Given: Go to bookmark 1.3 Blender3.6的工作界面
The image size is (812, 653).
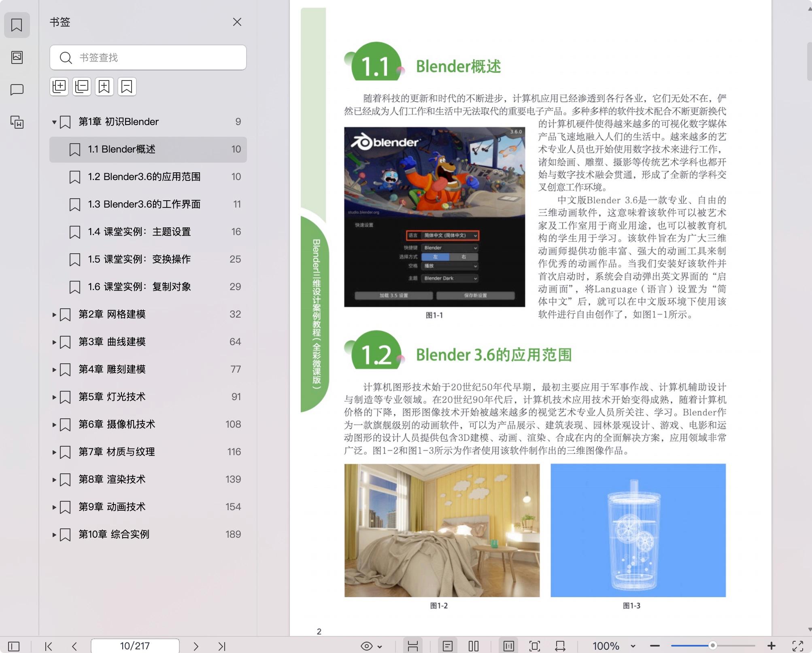Looking at the screenshot, I should pyautogui.click(x=148, y=204).
